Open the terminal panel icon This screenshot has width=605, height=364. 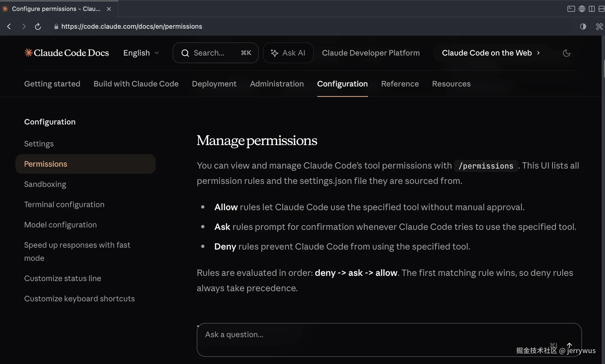[571, 9]
